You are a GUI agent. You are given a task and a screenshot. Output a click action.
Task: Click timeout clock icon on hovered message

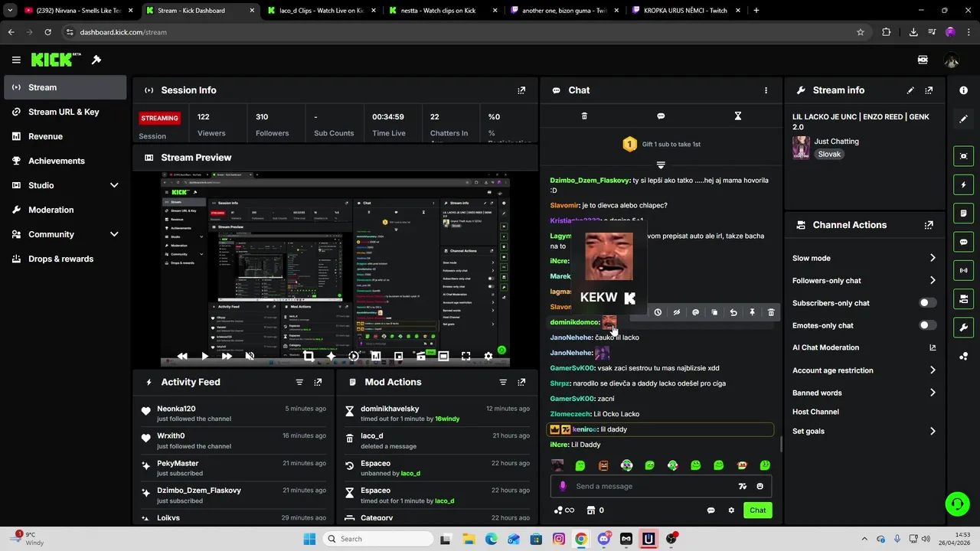[x=658, y=312]
